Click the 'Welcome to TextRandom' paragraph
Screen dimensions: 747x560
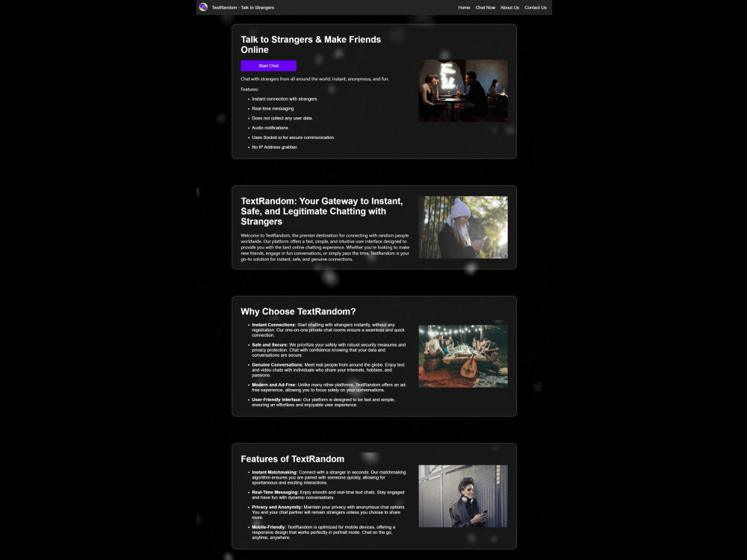point(325,247)
